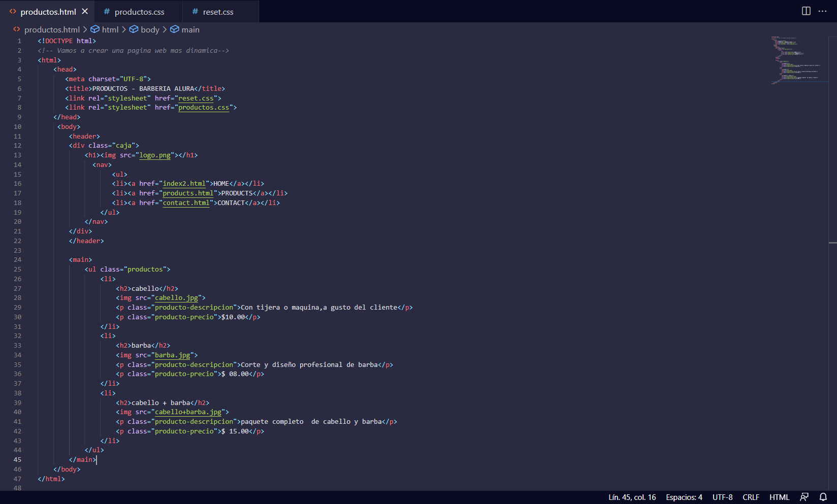Click the body breadcrumb item
Screen dimensions: 837x504
click(x=150, y=29)
